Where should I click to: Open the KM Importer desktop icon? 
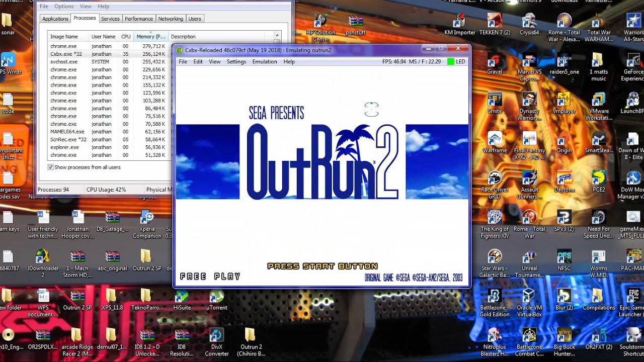(x=459, y=24)
